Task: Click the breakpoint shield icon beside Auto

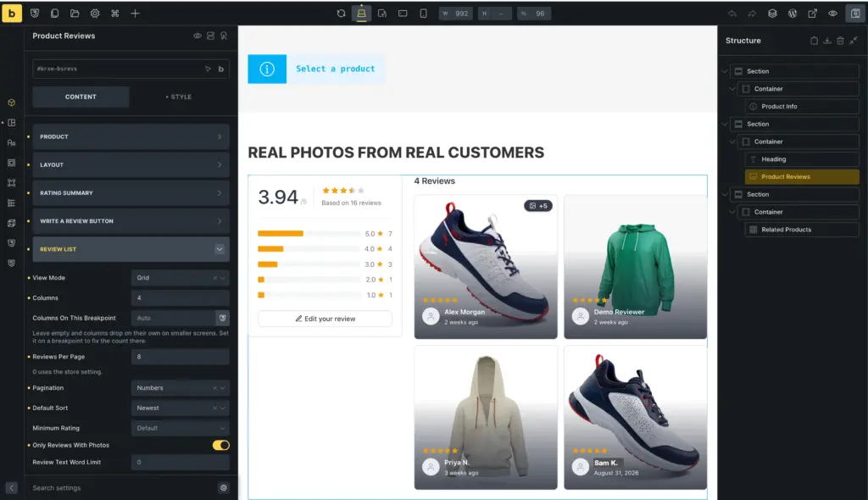Action: pyautogui.click(x=223, y=318)
